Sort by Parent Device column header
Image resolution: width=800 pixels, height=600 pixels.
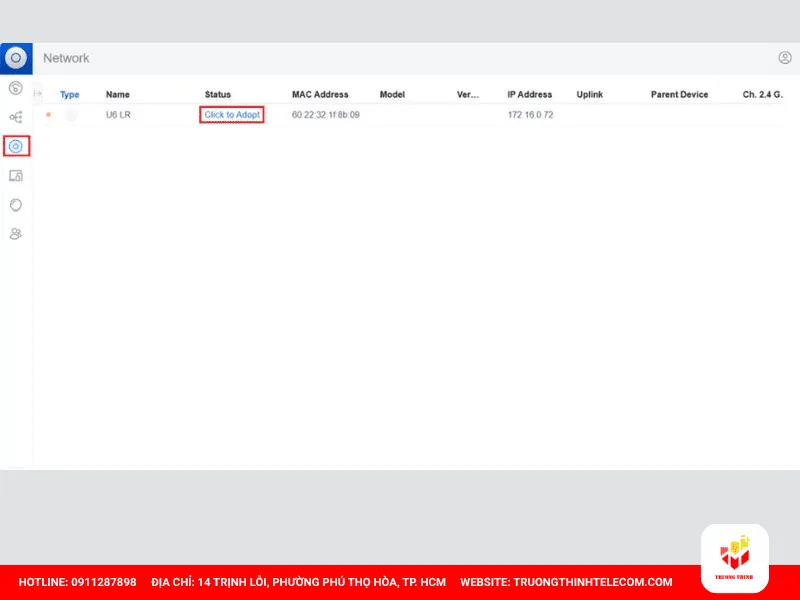tap(680, 94)
